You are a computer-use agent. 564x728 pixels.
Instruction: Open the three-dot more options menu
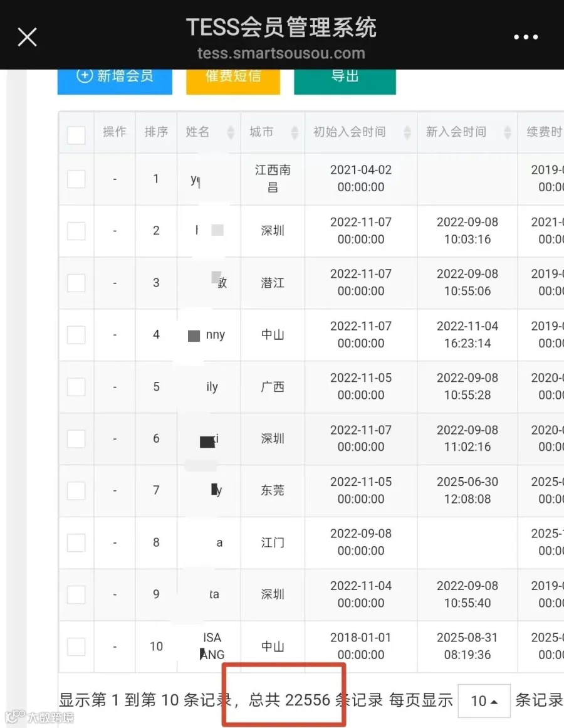point(526,37)
